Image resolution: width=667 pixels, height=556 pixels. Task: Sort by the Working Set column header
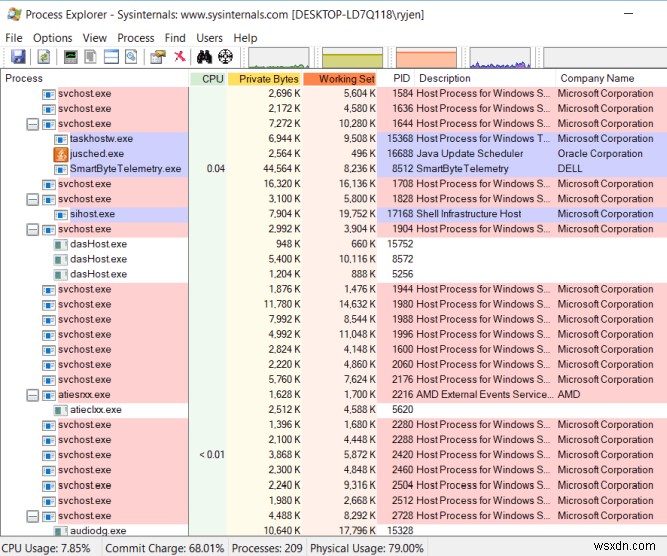click(x=340, y=79)
